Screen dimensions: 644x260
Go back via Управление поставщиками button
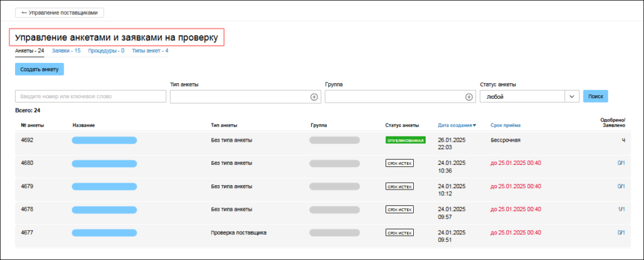click(60, 12)
